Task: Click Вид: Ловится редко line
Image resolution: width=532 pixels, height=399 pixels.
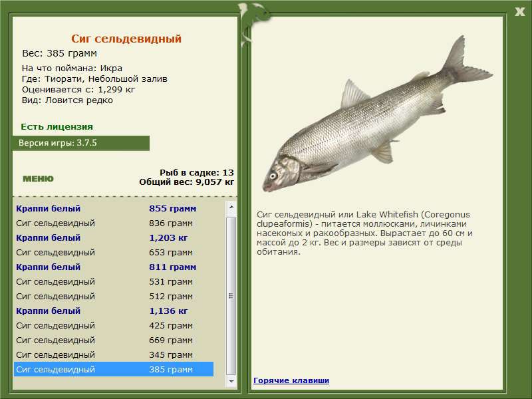Action: [67, 100]
